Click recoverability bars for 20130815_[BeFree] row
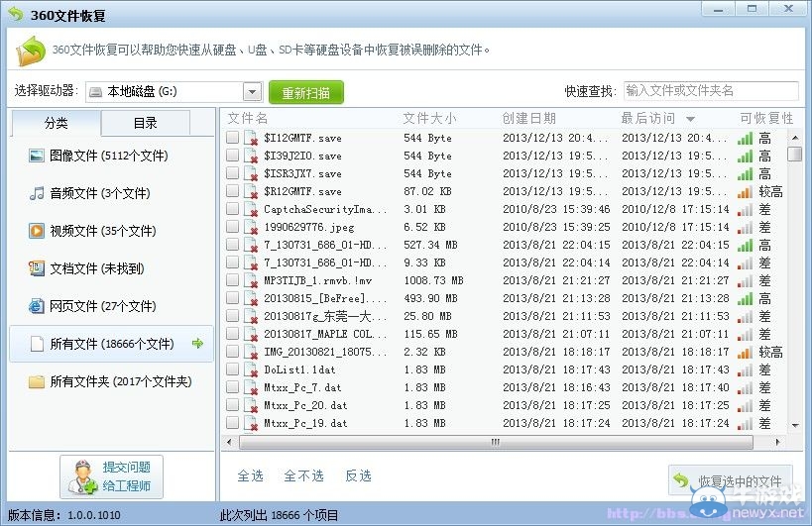 coord(745,298)
